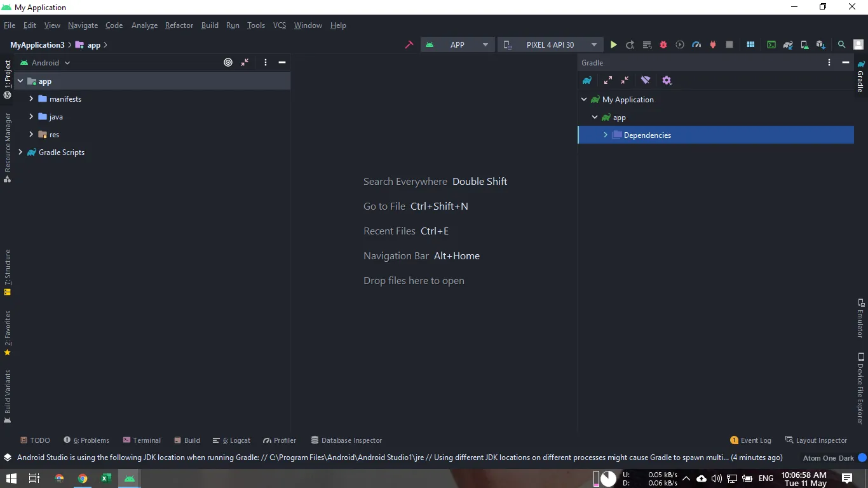Click Apply Code Changes icon
The height and width of the screenshot is (488, 868).
(647, 44)
